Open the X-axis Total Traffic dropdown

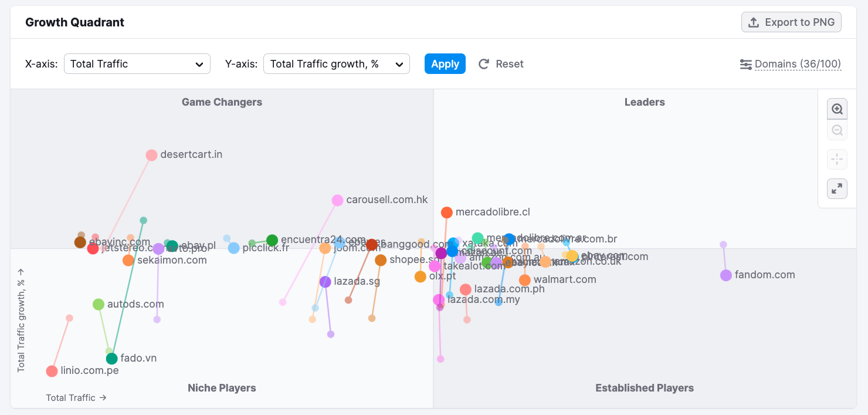coord(137,63)
